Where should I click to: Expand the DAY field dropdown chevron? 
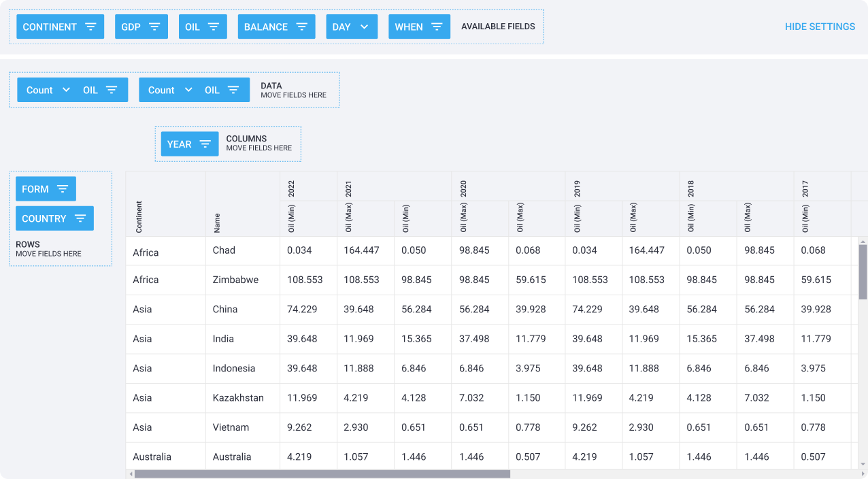[364, 27]
